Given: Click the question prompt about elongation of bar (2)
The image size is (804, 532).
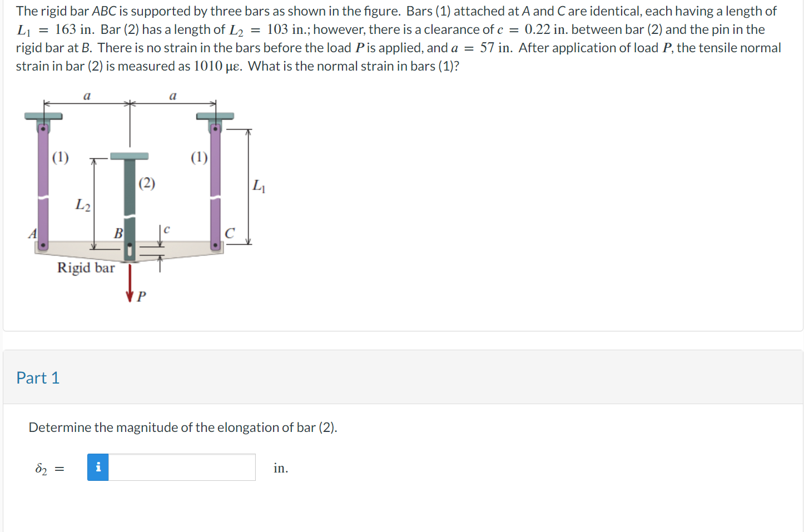Looking at the screenshot, I should click(183, 427).
